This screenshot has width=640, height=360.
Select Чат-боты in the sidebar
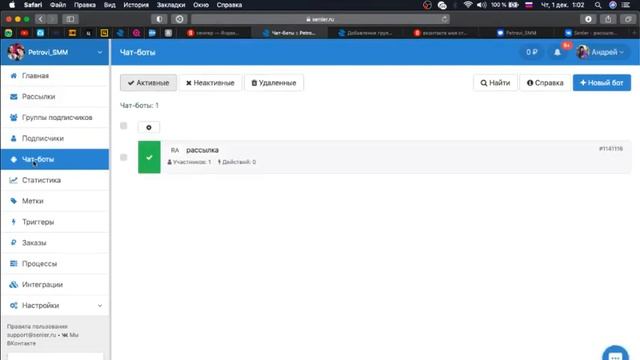pyautogui.click(x=55, y=159)
